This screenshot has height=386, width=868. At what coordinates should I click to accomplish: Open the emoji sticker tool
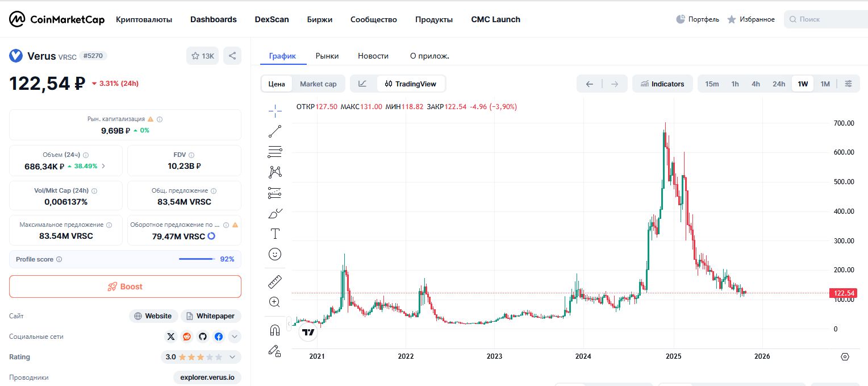tap(275, 254)
